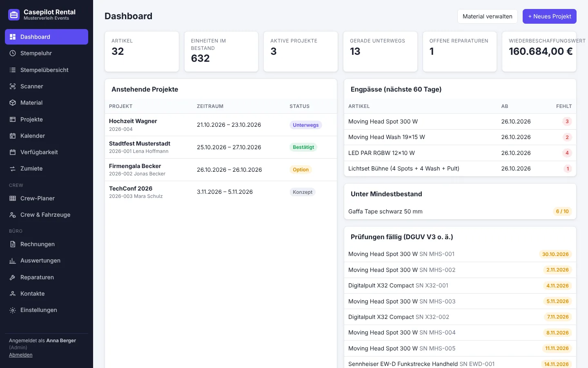Open project Firmengala Becker

click(135, 166)
